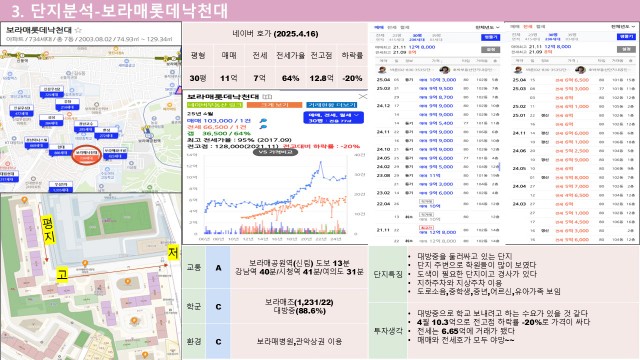Click the blue button in right listing panel header
Image resolution: width=640 pixels, height=360 pixels.
coord(626,36)
